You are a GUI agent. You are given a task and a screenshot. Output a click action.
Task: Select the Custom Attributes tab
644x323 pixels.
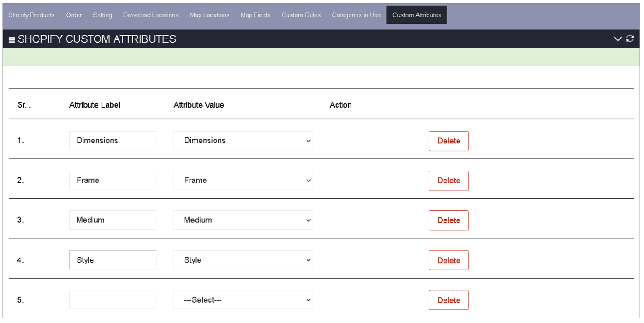tap(417, 15)
